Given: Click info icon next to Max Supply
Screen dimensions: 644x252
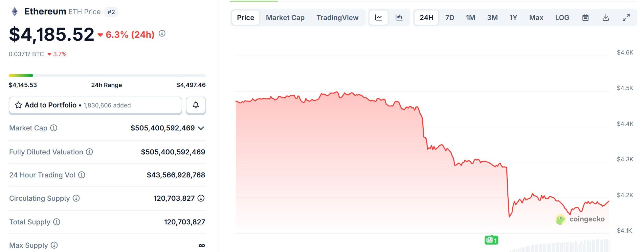Looking at the screenshot, I should (x=55, y=245).
